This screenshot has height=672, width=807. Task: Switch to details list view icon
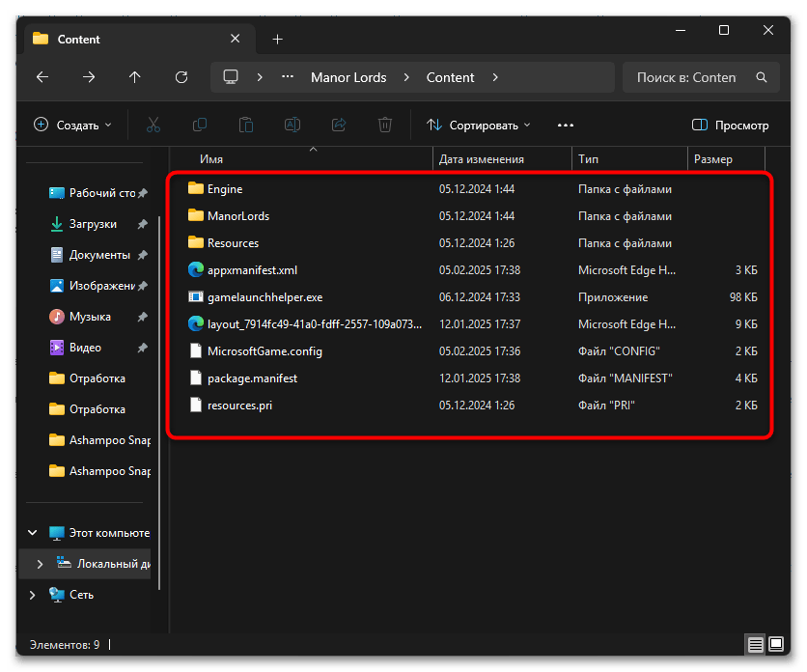[755, 644]
